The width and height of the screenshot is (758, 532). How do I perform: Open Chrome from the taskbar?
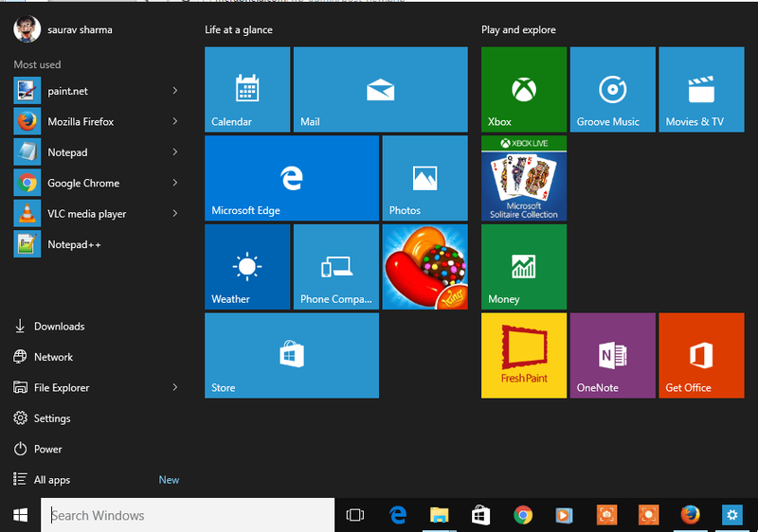click(523, 515)
